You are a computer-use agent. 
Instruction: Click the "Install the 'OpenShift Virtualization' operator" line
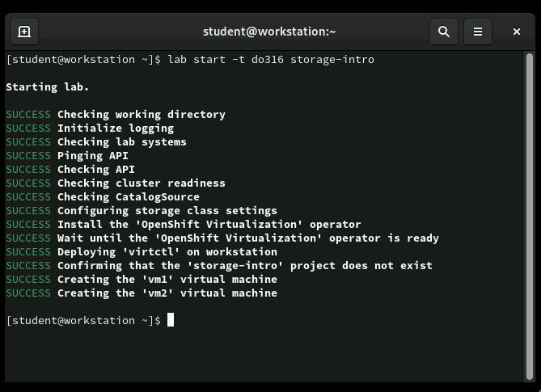coord(209,224)
